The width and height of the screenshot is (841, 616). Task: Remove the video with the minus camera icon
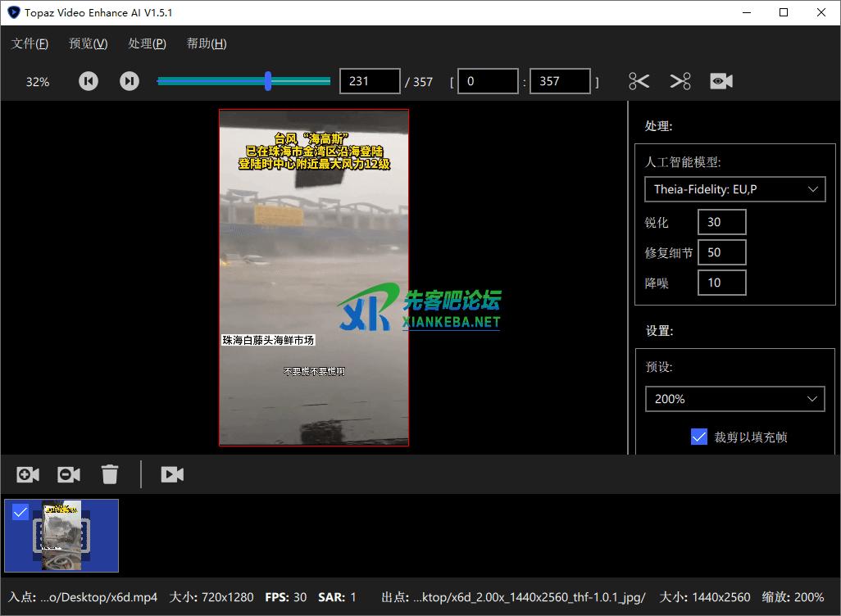[x=69, y=474]
